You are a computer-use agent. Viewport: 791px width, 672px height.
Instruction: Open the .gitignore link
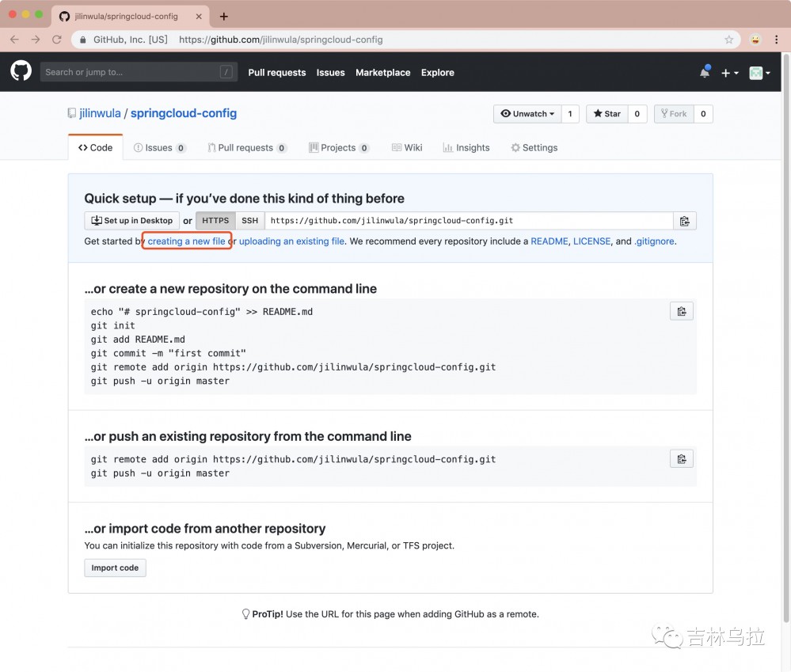[654, 241]
